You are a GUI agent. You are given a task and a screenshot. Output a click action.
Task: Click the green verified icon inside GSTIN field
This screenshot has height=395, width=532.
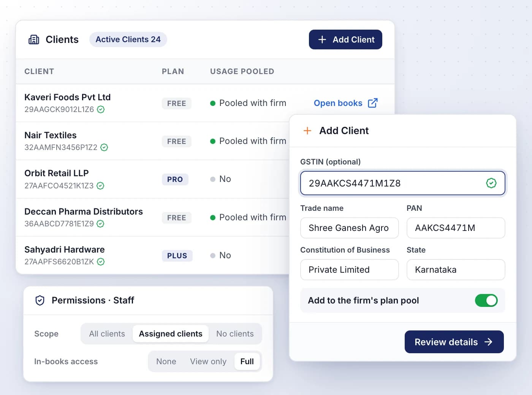pos(491,183)
